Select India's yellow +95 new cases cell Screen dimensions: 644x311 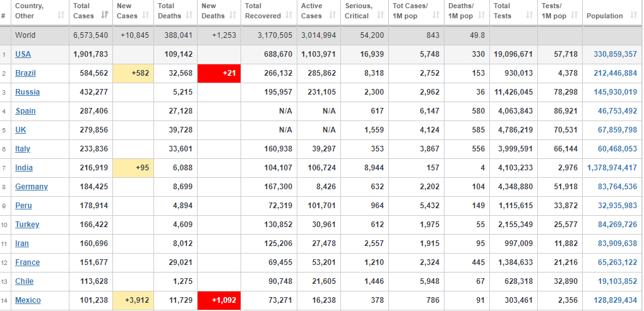[133, 167]
